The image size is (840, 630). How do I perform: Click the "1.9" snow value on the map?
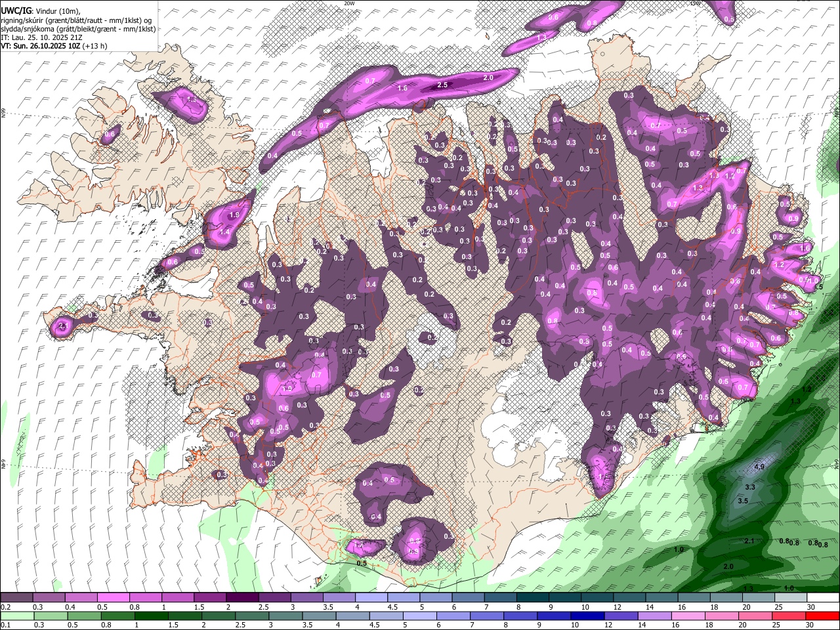pyautogui.click(x=234, y=215)
